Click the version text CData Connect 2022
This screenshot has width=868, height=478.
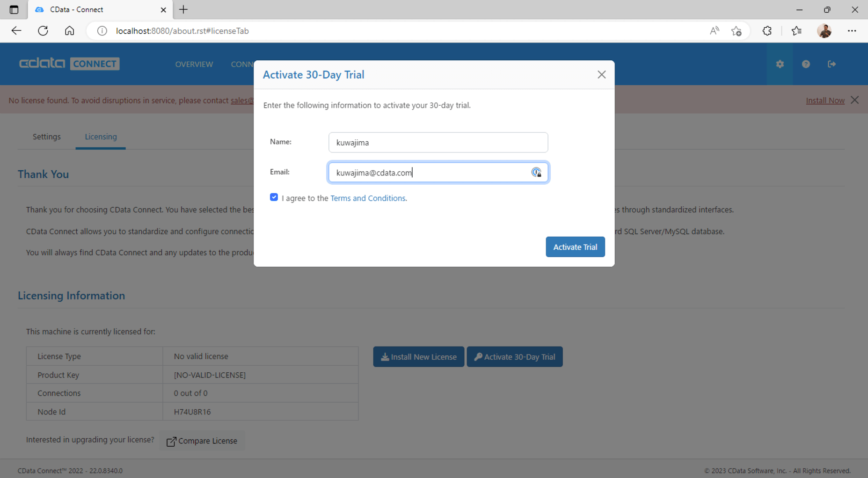[x=70, y=471]
